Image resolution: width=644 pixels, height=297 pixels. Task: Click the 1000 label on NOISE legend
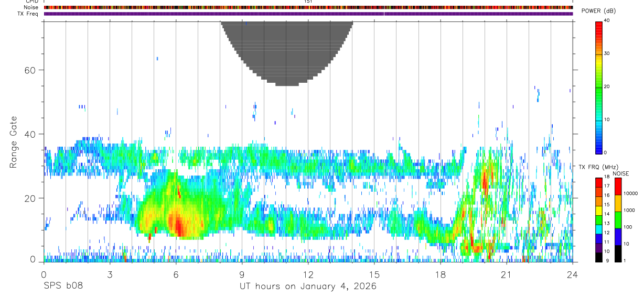pyautogui.click(x=629, y=210)
